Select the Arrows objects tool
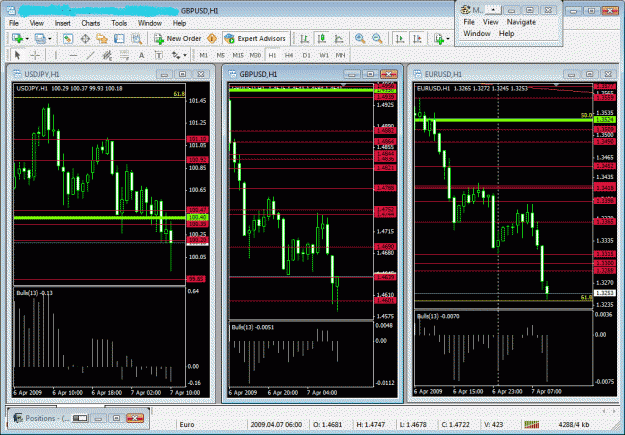 pyautogui.click(x=176, y=55)
